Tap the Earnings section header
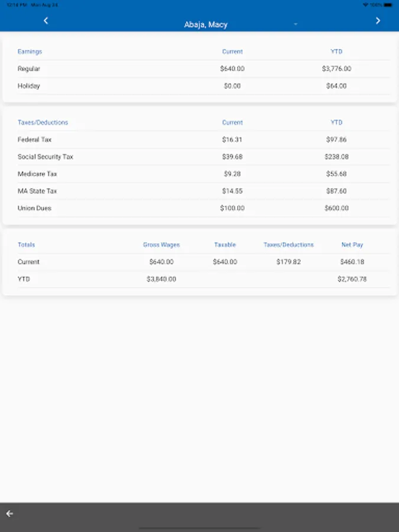The image size is (399, 532). click(30, 51)
